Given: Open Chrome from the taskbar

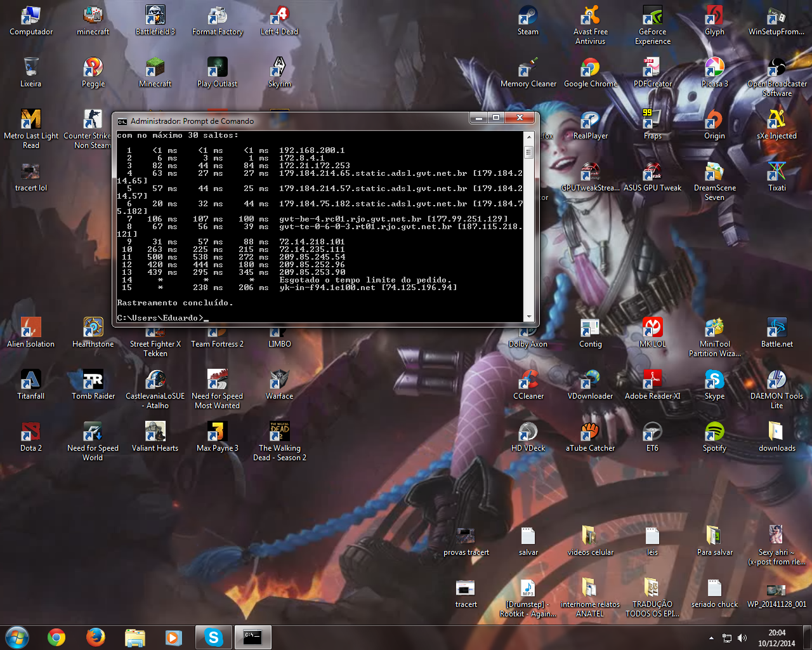Looking at the screenshot, I should pyautogui.click(x=56, y=637).
